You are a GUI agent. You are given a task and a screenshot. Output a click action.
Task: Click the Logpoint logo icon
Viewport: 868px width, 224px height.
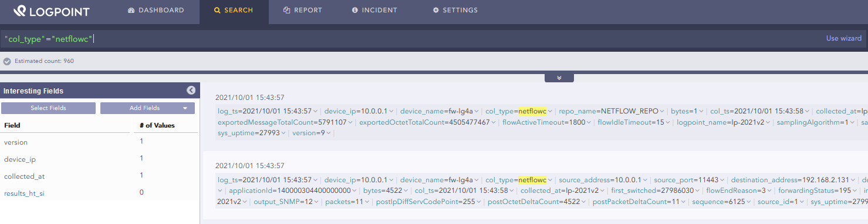[x=20, y=11]
